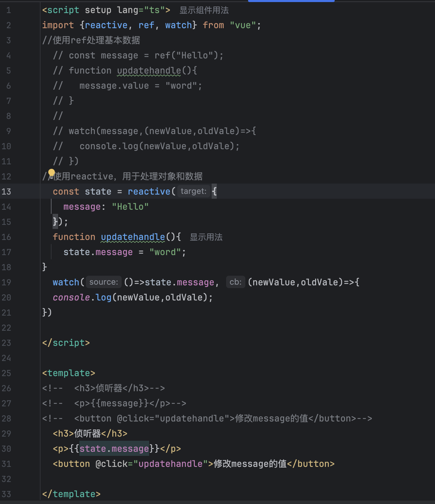The image size is (435, 504).
Task: Click line number 1 in the gutter
Action: click(9, 10)
